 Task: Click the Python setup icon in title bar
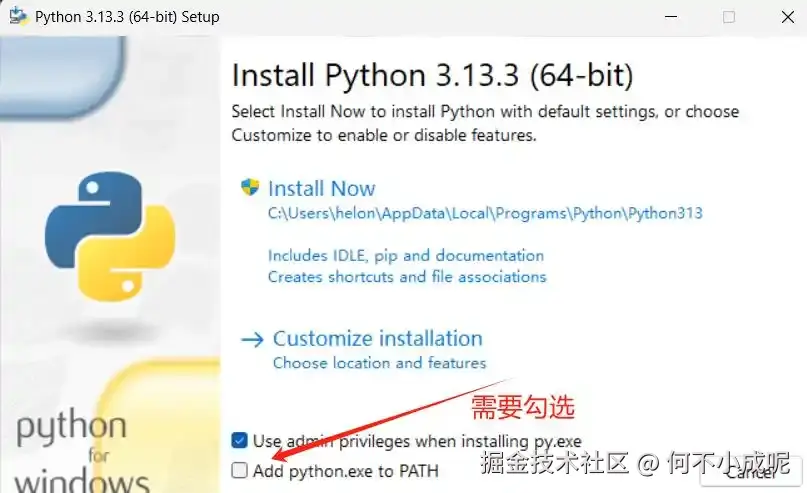point(19,16)
